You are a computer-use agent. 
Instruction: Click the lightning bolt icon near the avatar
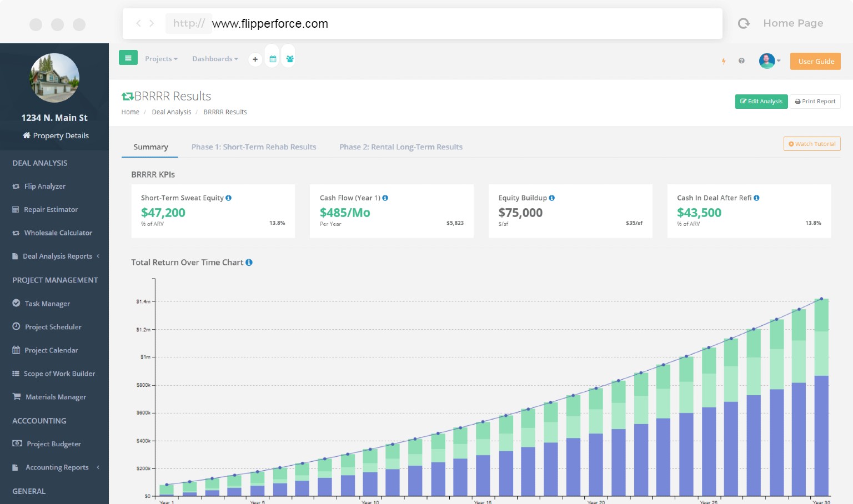[724, 62]
